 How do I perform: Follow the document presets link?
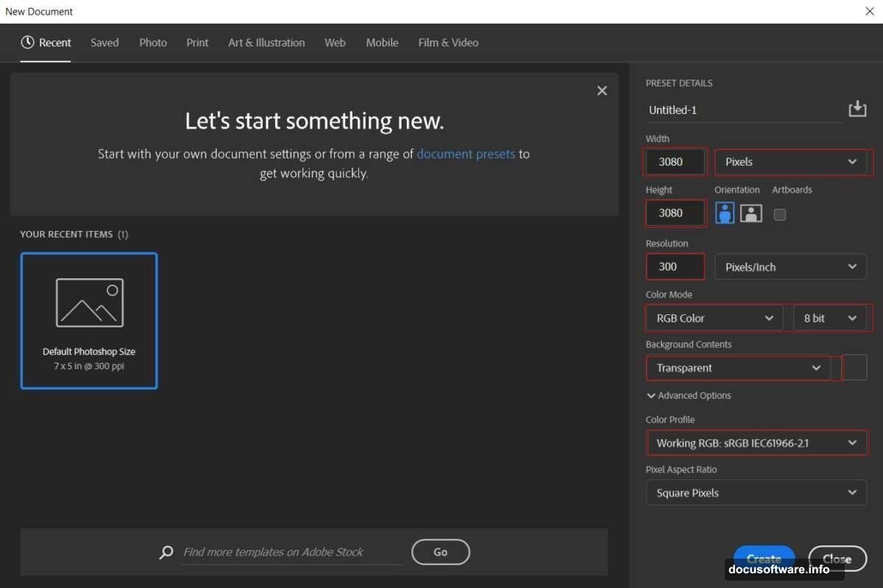[x=466, y=154]
